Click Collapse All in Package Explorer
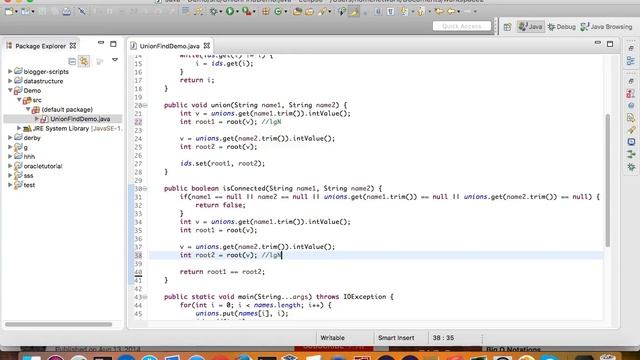 coord(72,61)
